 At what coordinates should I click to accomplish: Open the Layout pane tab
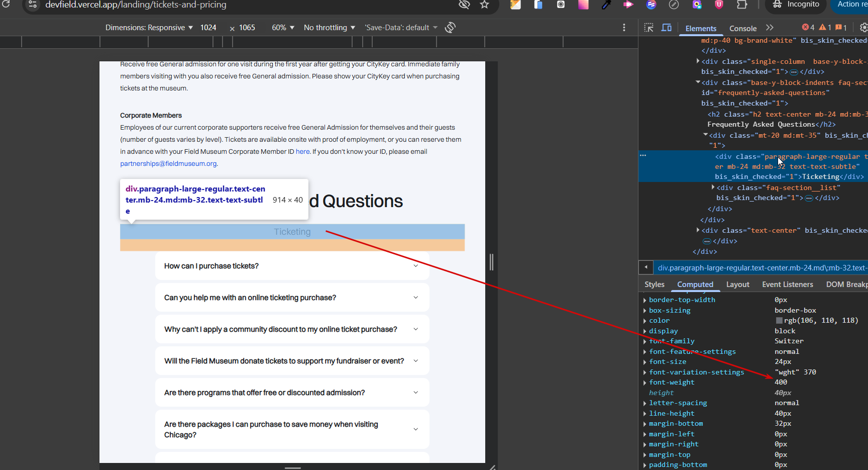737,285
